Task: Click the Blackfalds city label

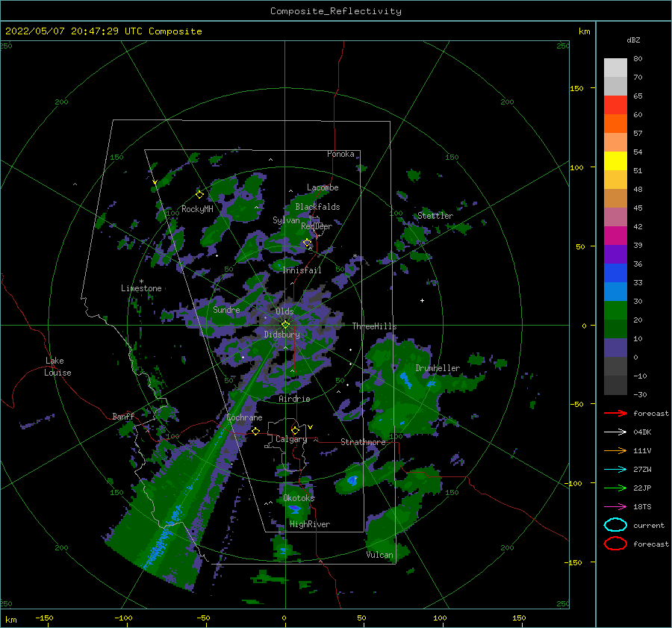Action: (317, 207)
